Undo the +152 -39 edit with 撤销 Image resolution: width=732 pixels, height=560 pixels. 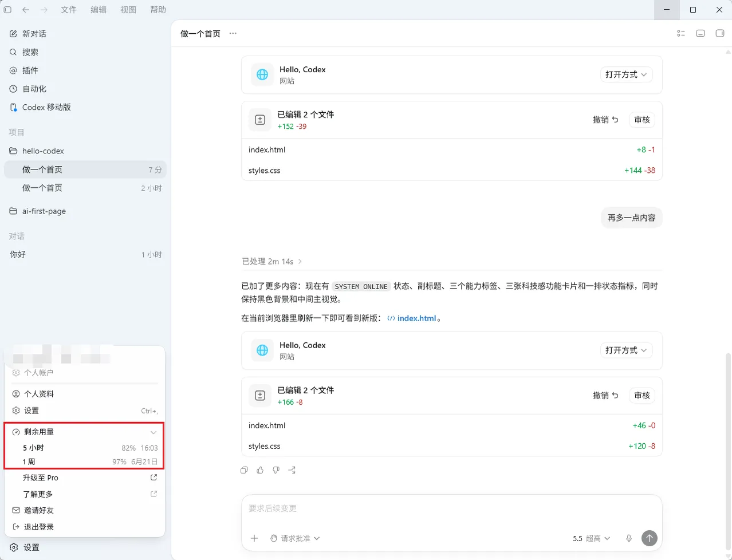(x=605, y=120)
